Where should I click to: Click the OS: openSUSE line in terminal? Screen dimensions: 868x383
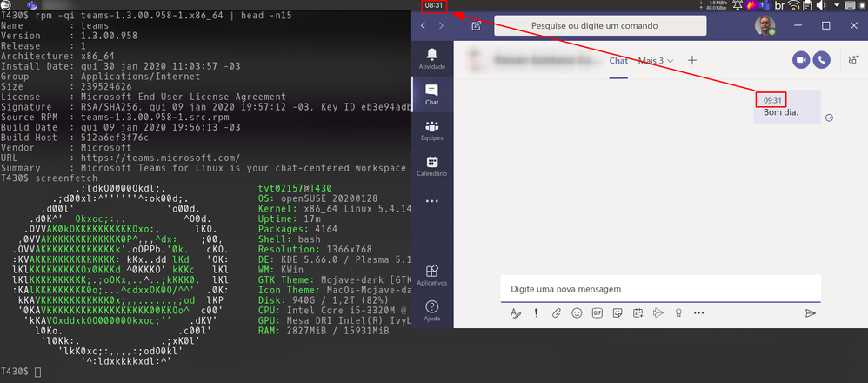(x=317, y=198)
